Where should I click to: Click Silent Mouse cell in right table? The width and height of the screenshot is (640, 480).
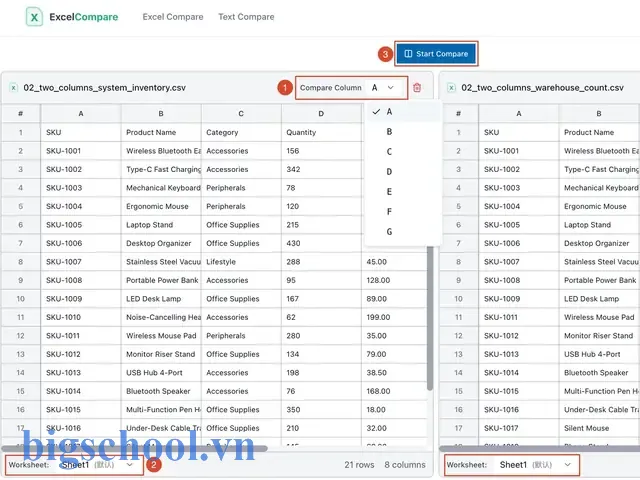click(x=599, y=428)
